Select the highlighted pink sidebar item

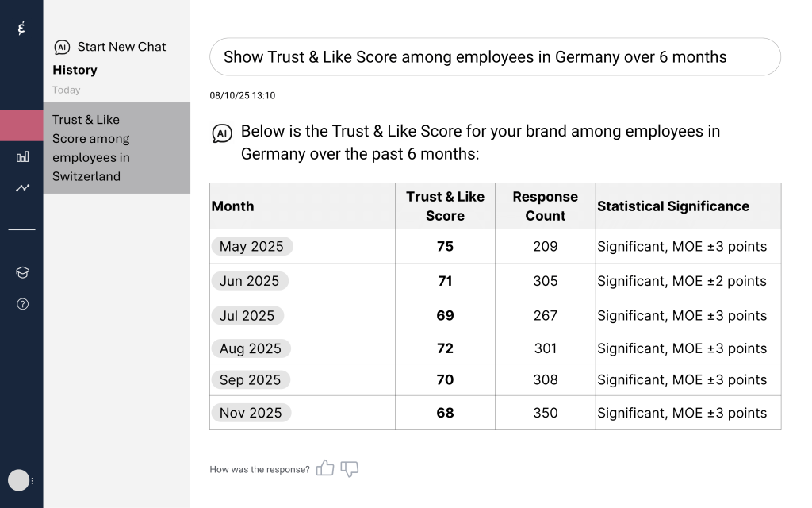[21, 125]
